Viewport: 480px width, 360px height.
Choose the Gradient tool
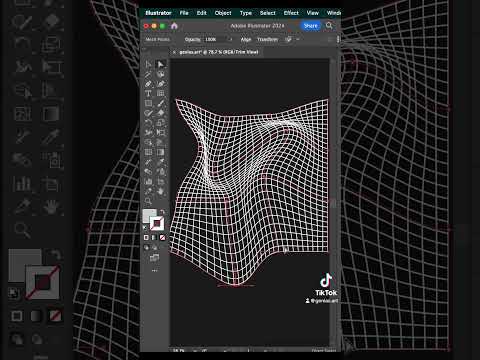point(161,152)
